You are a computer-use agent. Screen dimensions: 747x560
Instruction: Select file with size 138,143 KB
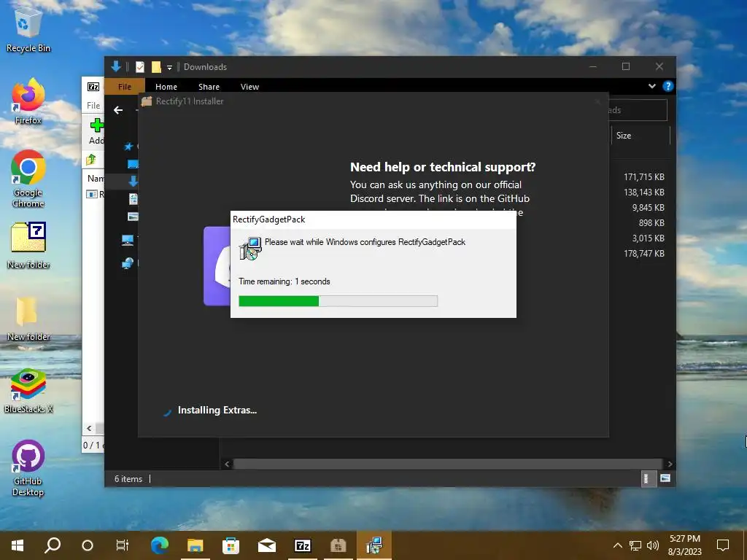[x=643, y=192]
